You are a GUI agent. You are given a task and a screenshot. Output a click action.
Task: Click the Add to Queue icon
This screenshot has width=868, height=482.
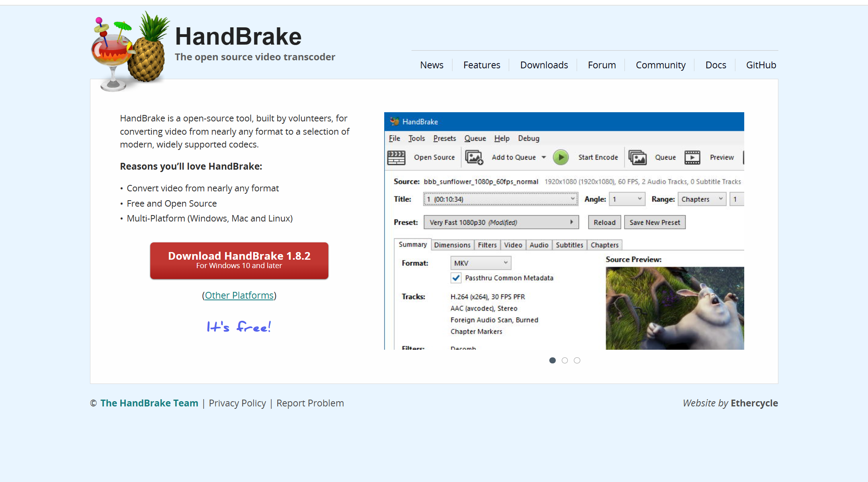point(475,157)
